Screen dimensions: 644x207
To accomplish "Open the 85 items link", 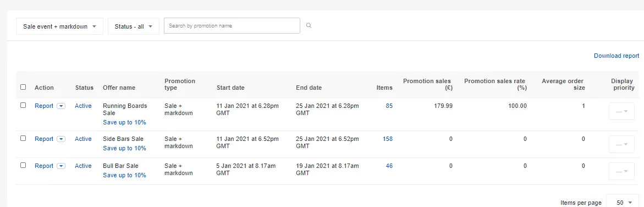I will 389,106.
